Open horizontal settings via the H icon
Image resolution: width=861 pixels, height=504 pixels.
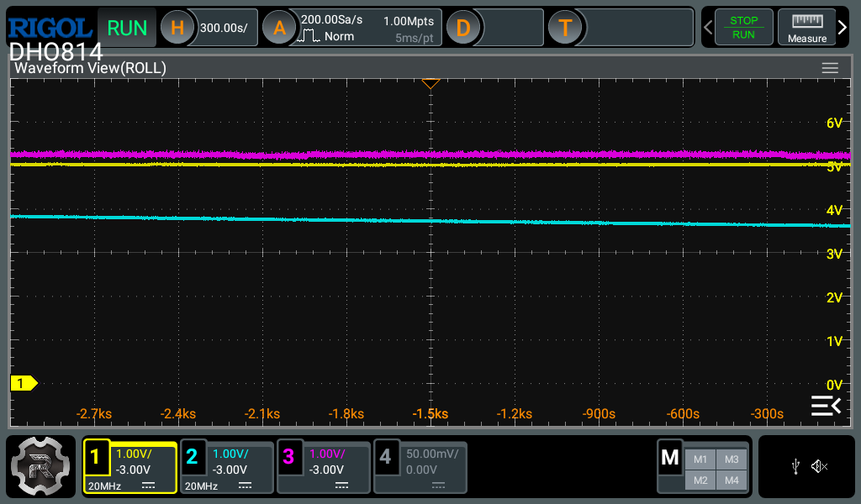(177, 28)
